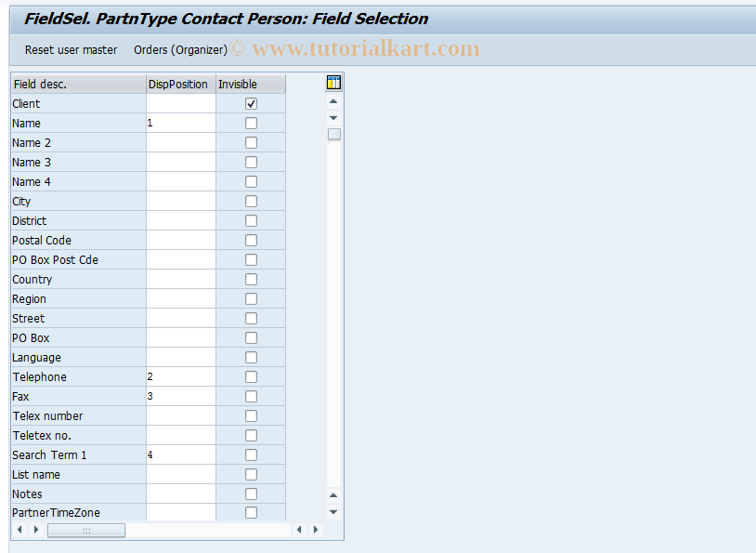Check Invisible for the Region row
This screenshot has width=756, height=553.
[251, 299]
